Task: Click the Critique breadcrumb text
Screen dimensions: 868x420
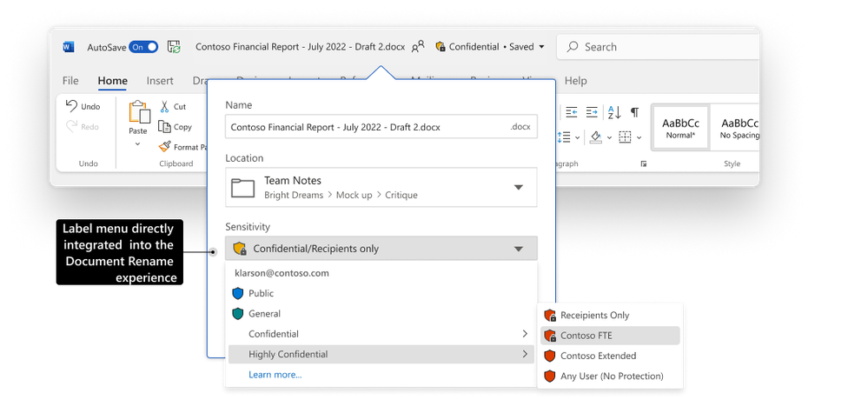Action: coord(401,195)
